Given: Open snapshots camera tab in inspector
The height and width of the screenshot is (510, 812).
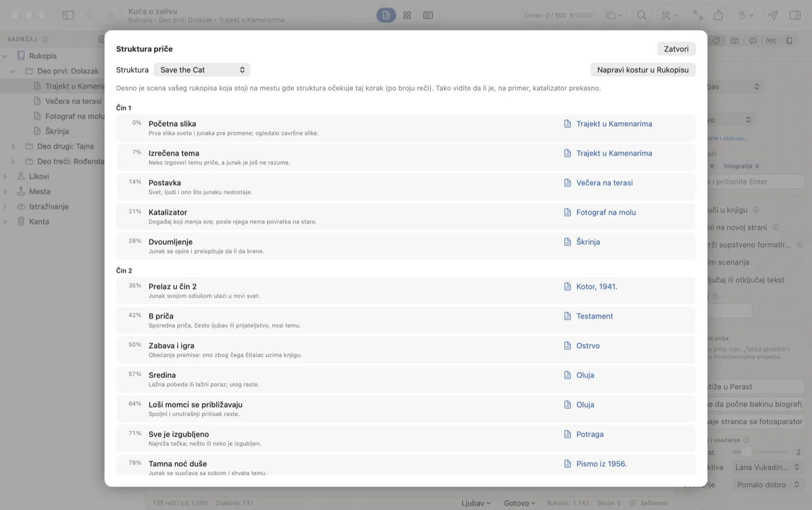Looking at the screenshot, I should tap(734, 41).
